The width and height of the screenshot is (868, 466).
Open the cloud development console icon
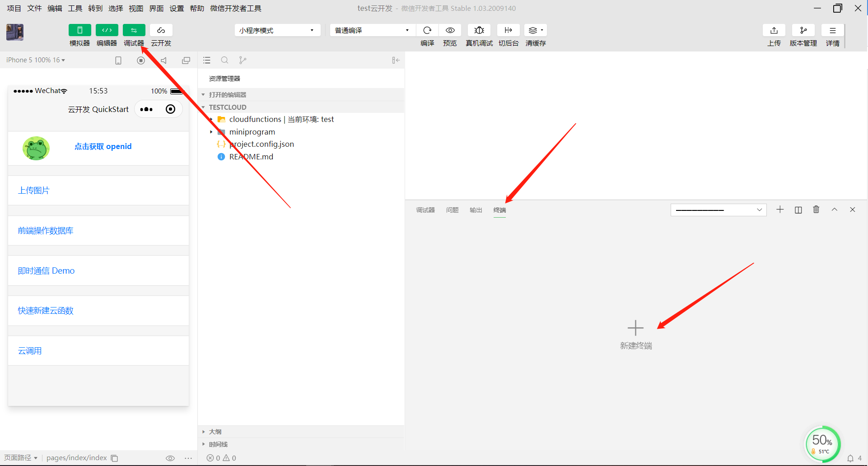(x=161, y=30)
